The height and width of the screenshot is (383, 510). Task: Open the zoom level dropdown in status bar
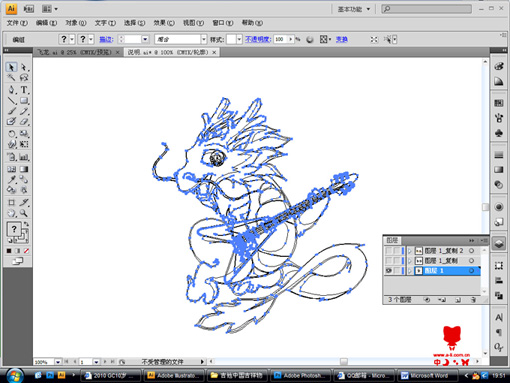point(58,362)
